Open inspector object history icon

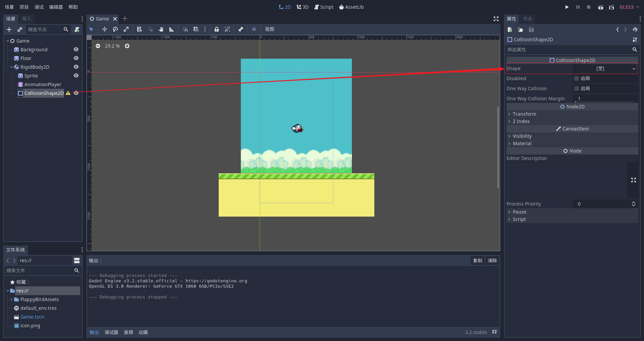(x=635, y=30)
